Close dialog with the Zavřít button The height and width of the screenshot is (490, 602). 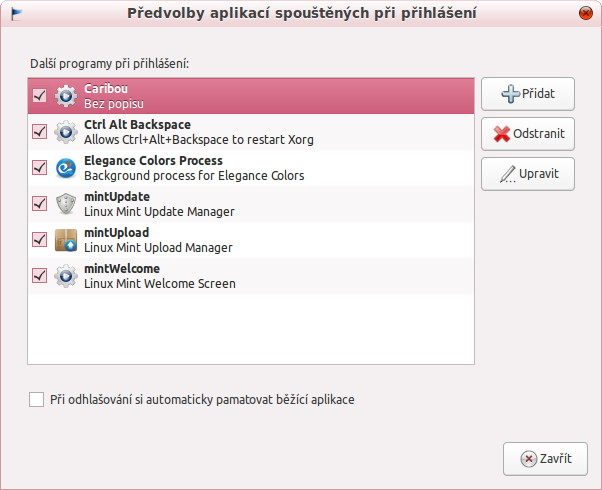click(545, 459)
